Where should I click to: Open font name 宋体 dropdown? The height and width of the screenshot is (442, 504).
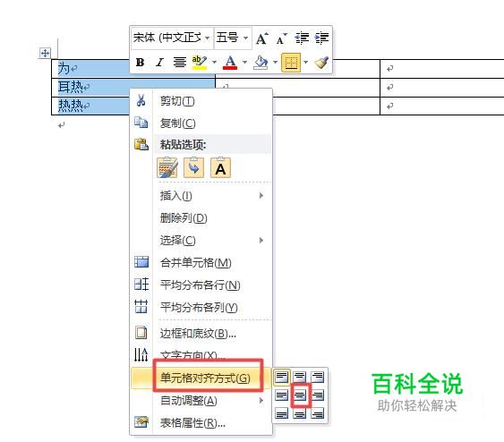pyautogui.click(x=208, y=38)
